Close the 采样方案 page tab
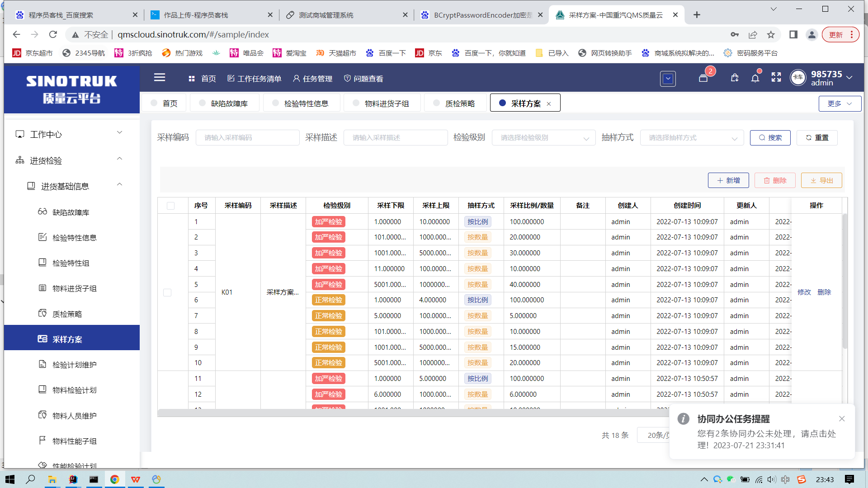Image resolution: width=868 pixels, height=488 pixels. [x=549, y=104]
